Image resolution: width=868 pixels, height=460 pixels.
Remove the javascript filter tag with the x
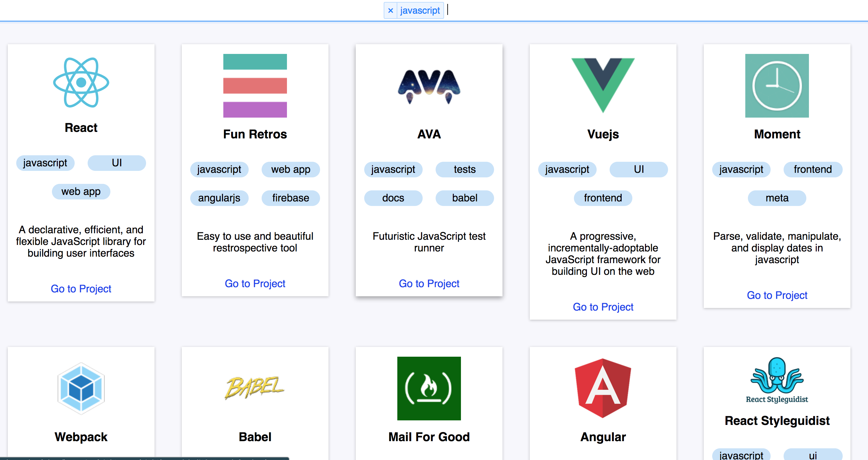pos(390,10)
